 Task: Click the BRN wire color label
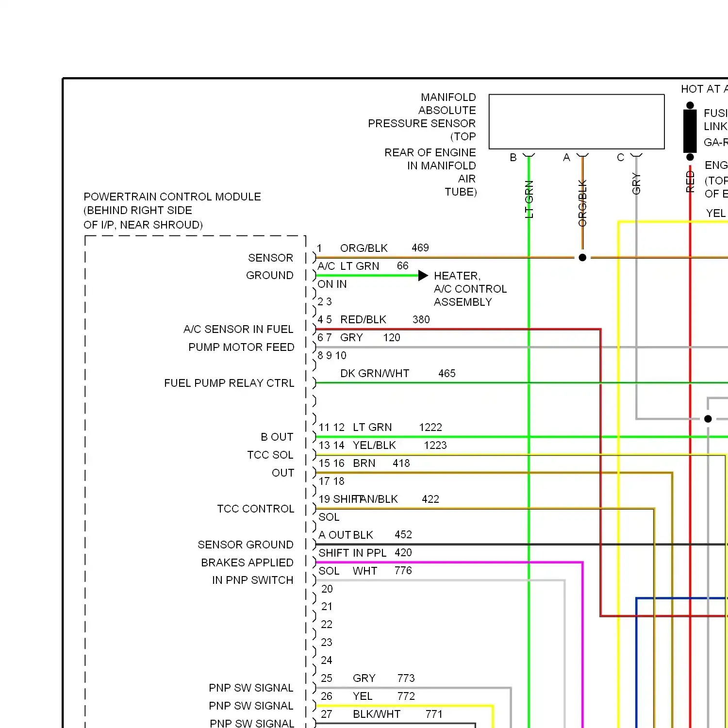364,463
